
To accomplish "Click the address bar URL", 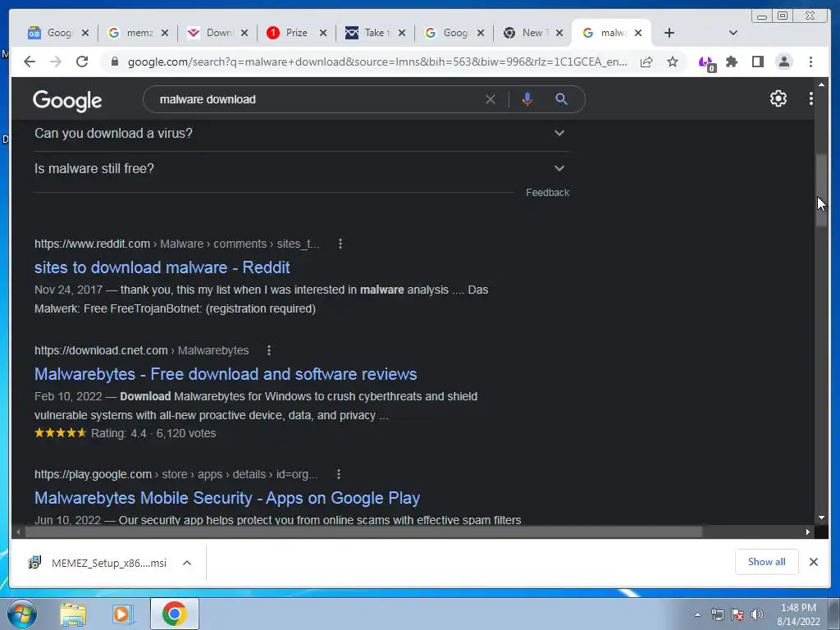I will pos(377,62).
